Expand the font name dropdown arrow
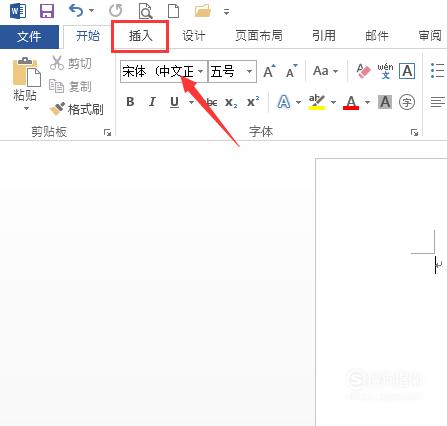This screenshot has width=447, height=426. 201,71
